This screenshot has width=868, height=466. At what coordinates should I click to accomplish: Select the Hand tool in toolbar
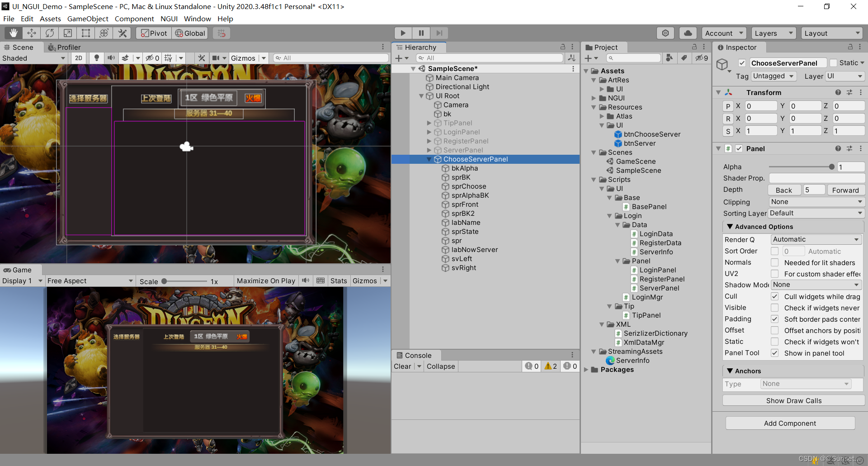(x=14, y=33)
